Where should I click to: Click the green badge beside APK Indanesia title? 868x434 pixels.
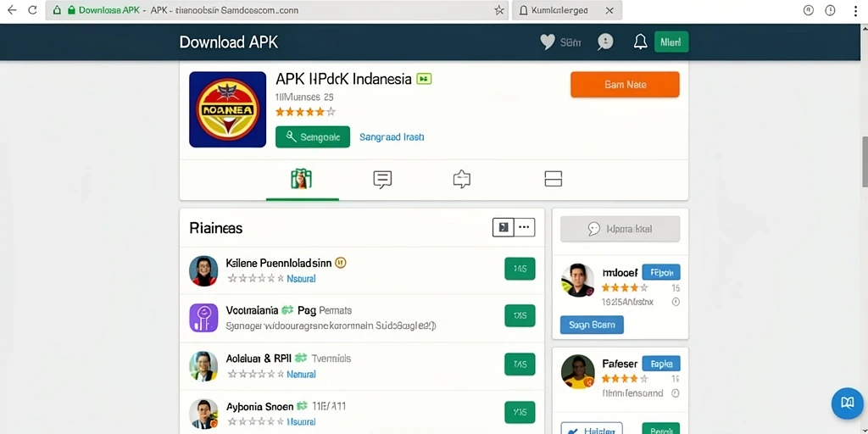coord(424,79)
